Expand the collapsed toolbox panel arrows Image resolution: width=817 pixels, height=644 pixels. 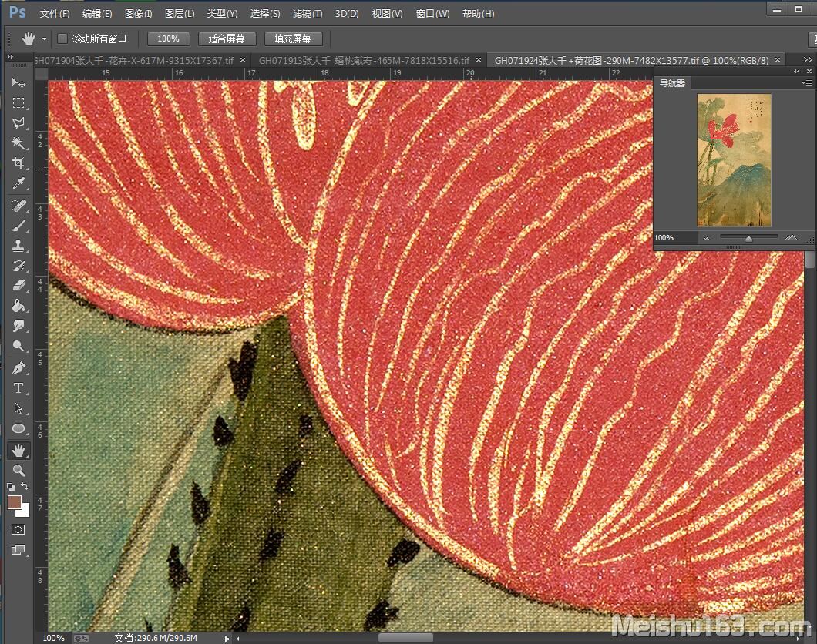coord(10,56)
